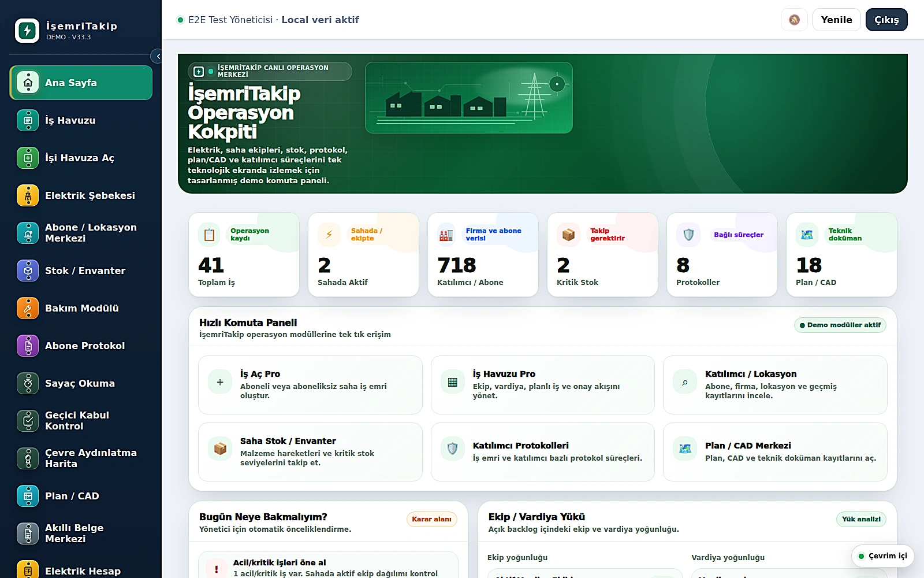Click the grid icon in İş Havuzu Pro tile
Image resolution: width=924 pixels, height=578 pixels.
(453, 382)
